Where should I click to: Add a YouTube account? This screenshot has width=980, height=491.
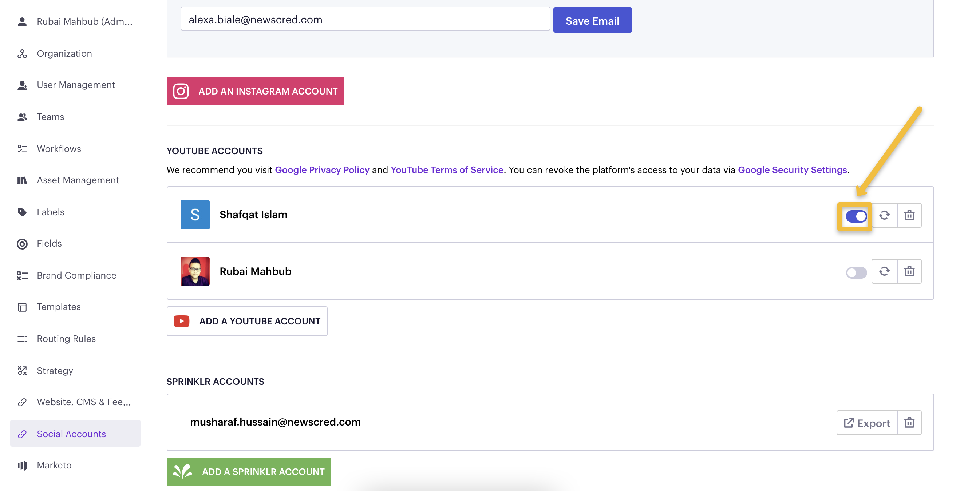tap(247, 321)
